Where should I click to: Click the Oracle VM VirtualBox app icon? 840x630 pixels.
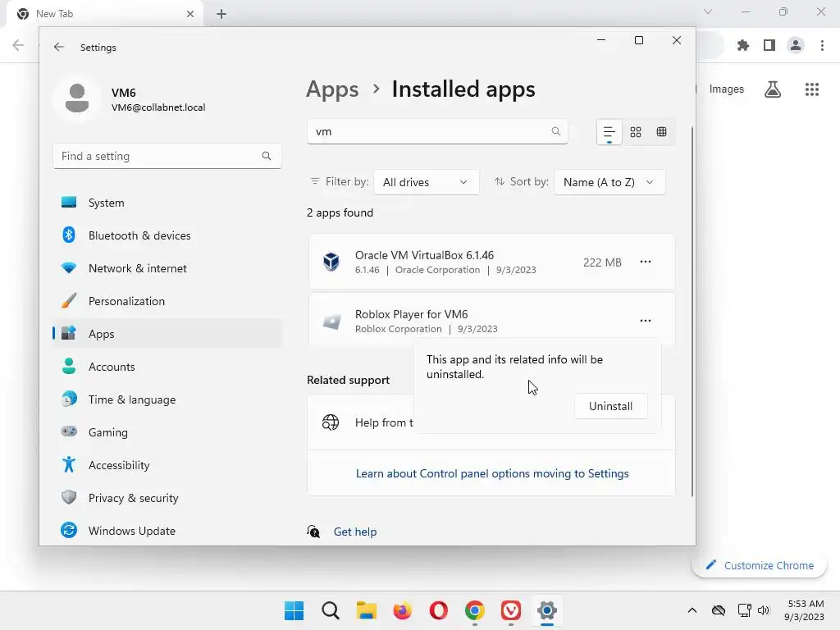(331, 262)
